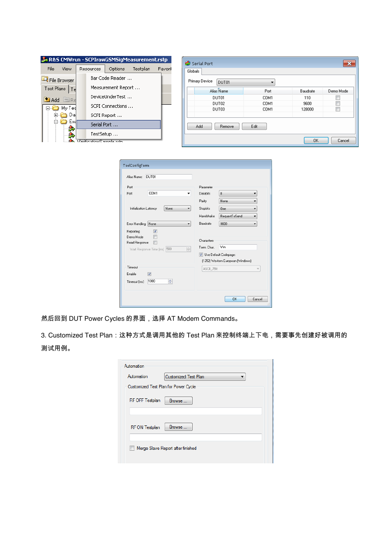
Task: Click the Alias Name input field
Action: click(x=168, y=177)
